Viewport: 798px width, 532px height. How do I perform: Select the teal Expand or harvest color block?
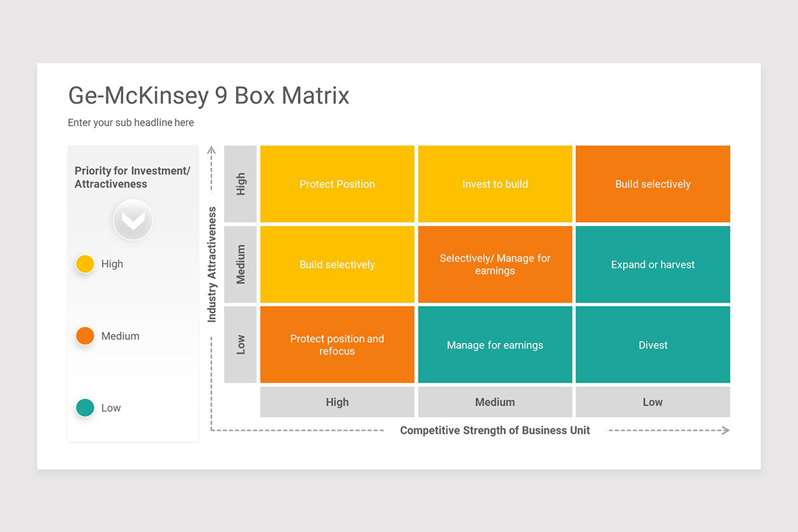coord(652,264)
